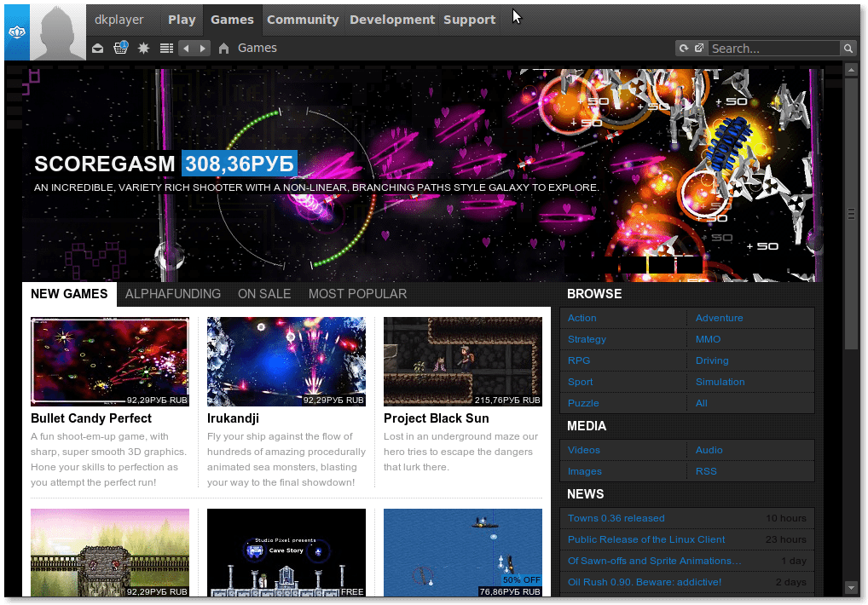Viewport: 868px width, 605px height.
Task: Go forward with the right arrow
Action: coord(203,49)
